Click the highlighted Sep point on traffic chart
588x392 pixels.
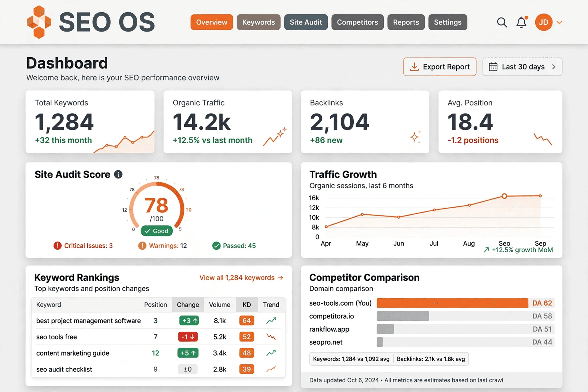tap(504, 196)
